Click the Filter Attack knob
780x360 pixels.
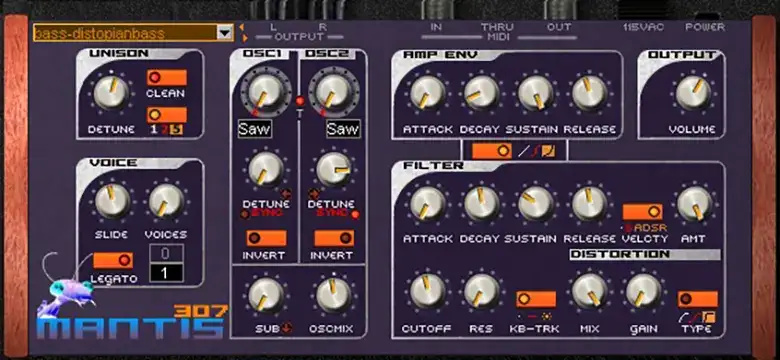[427, 203]
